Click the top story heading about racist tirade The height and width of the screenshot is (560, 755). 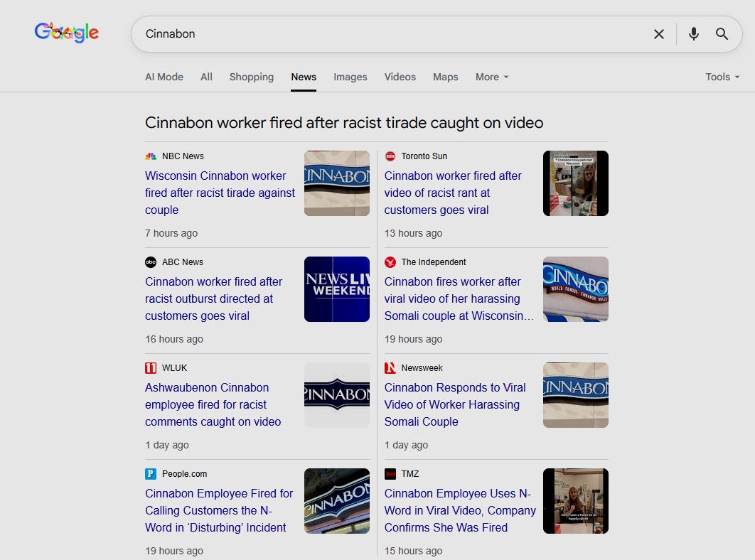click(x=344, y=123)
